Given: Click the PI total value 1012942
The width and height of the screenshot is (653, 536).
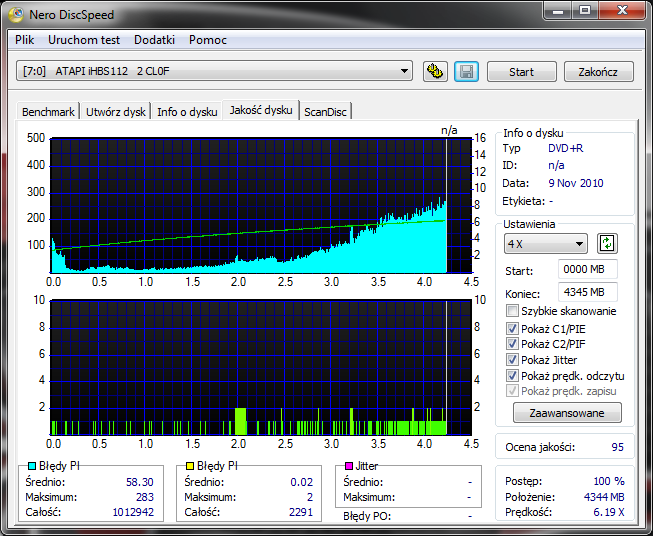Looking at the screenshot, I should 133,512.
